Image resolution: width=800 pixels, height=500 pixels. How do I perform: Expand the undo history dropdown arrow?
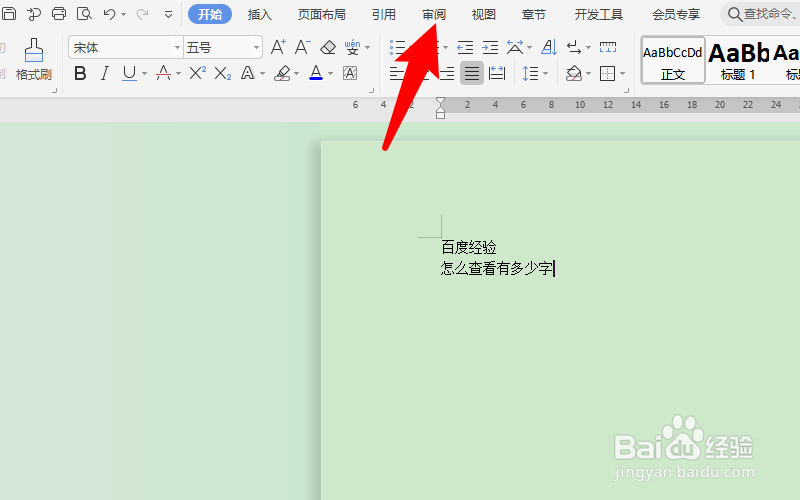[x=124, y=15]
